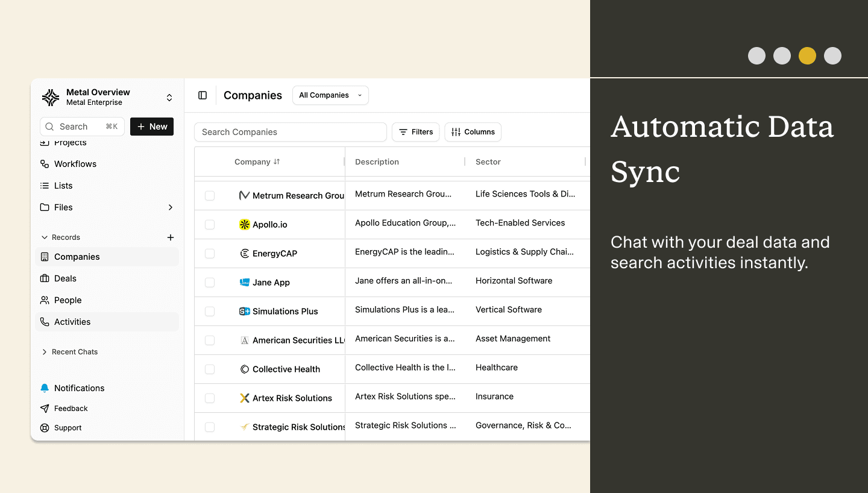Click the Strategic Risk Solutions logo icon
Image resolution: width=868 pixels, height=493 pixels.
(x=244, y=427)
